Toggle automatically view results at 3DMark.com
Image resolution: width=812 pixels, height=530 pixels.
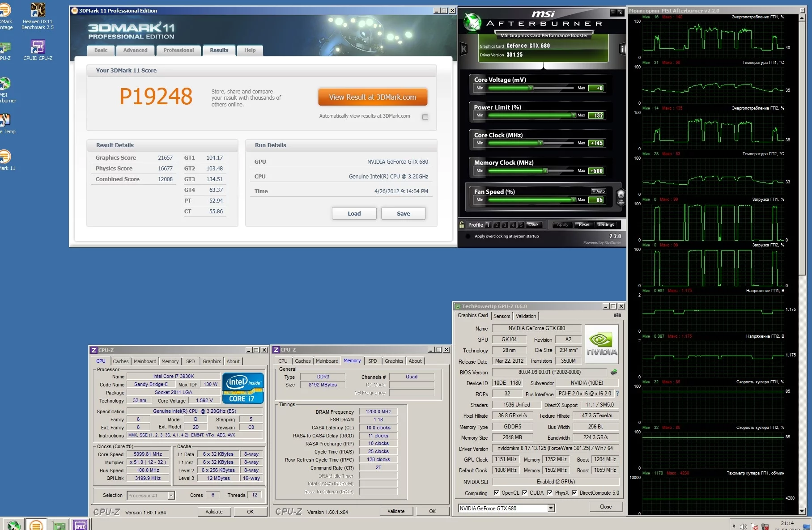pyautogui.click(x=425, y=117)
